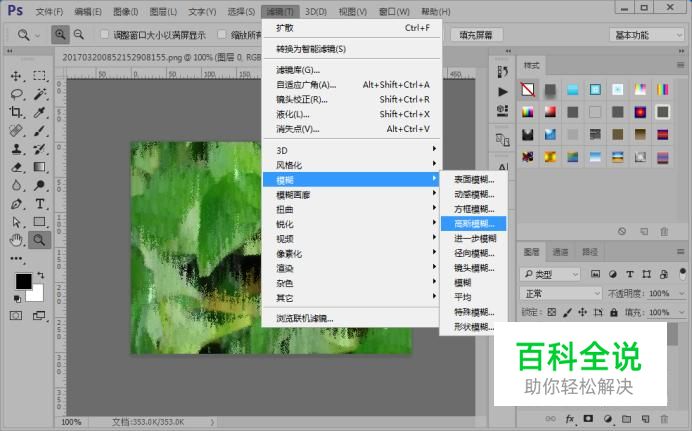Open the 基本功能 workspace dropdown
The image size is (692, 431).
[x=647, y=35]
